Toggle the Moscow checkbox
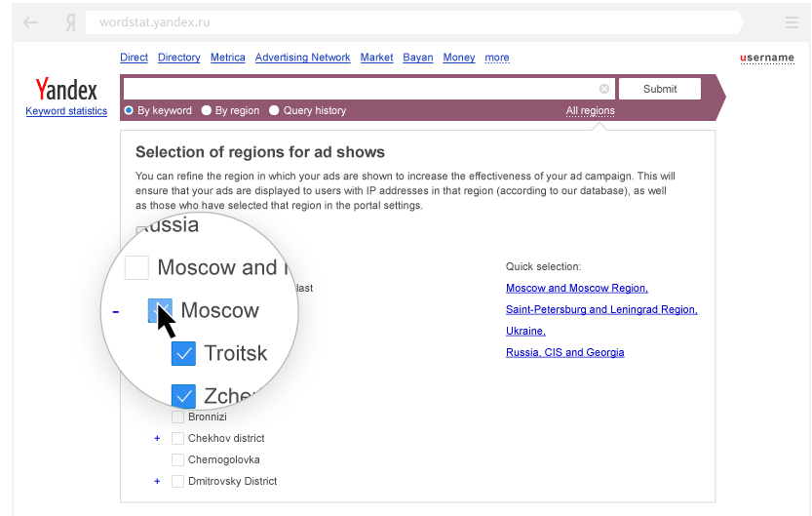The height and width of the screenshot is (516, 812). pyautogui.click(x=160, y=310)
